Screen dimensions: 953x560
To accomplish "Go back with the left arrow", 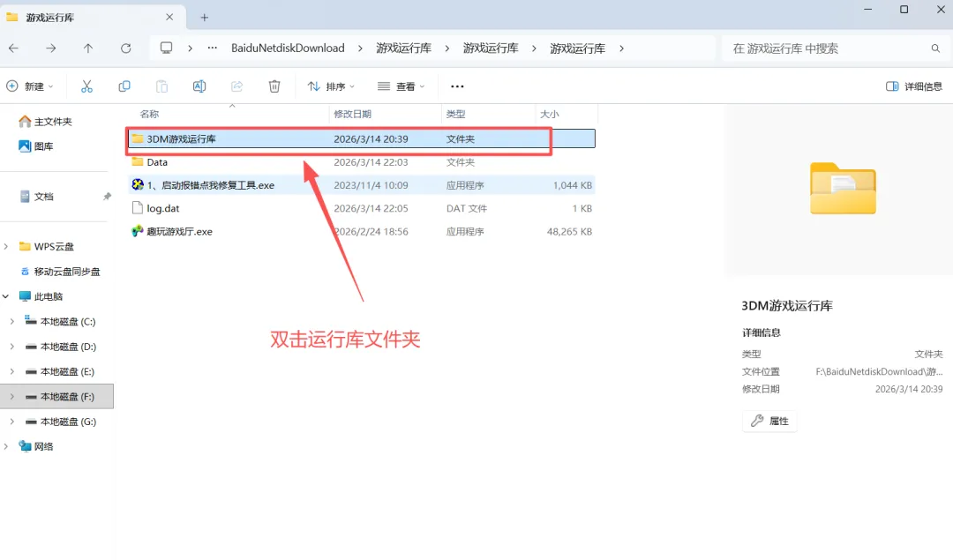I will (13, 48).
